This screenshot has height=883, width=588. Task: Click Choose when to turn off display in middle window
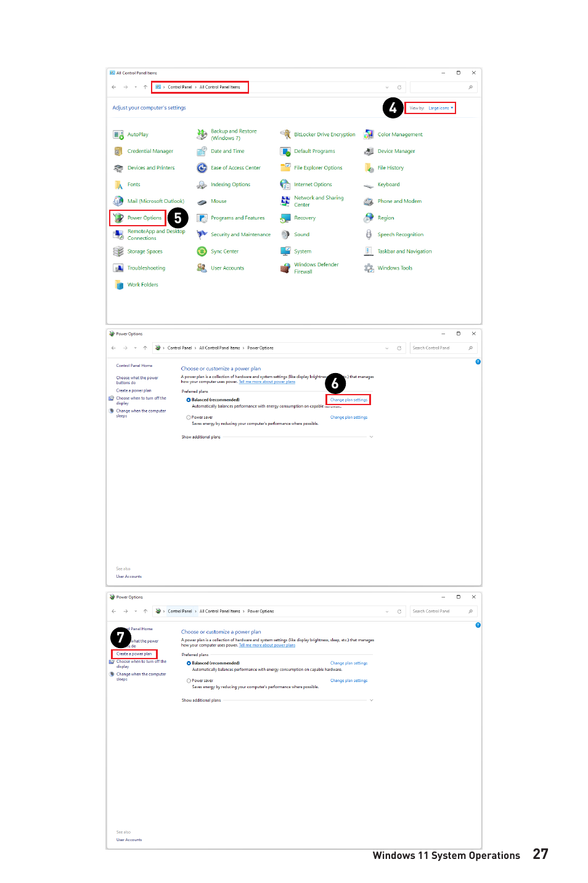point(141,401)
